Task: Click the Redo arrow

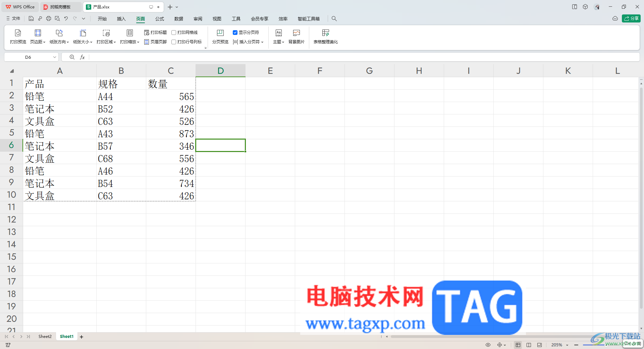Action: (75, 19)
